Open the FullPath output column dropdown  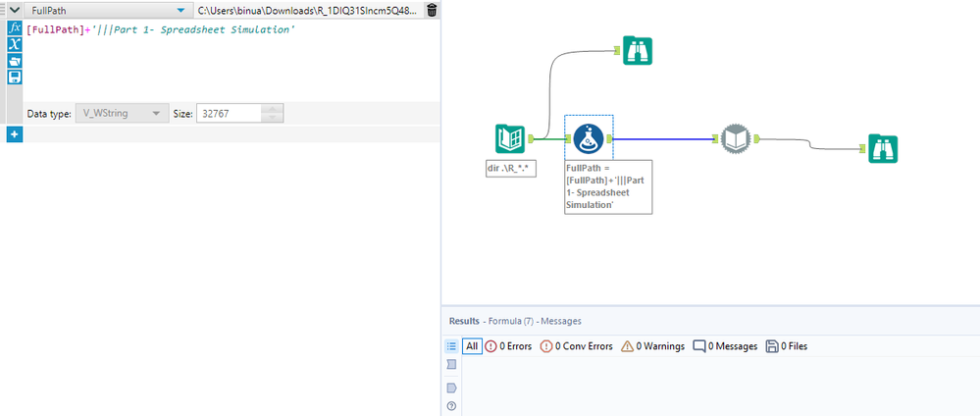(x=181, y=10)
